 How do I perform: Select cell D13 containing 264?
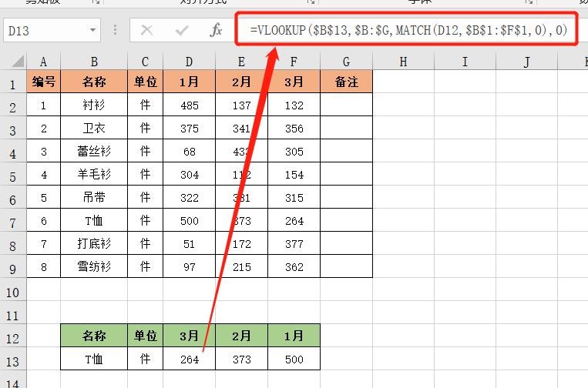[x=189, y=360]
